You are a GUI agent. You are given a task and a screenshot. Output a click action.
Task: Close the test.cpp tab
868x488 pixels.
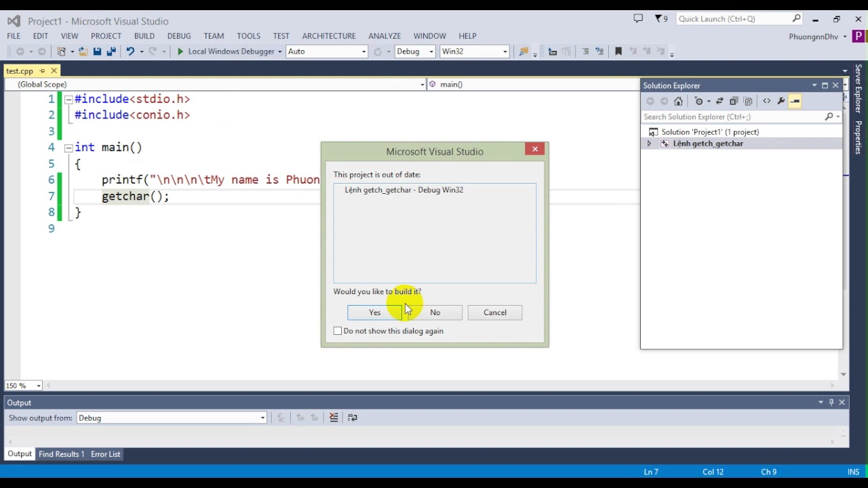click(54, 71)
